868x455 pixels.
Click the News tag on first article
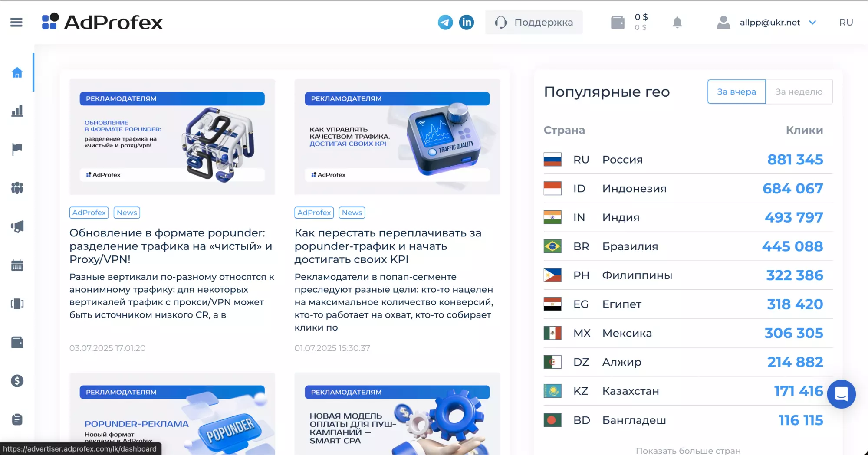127,213
